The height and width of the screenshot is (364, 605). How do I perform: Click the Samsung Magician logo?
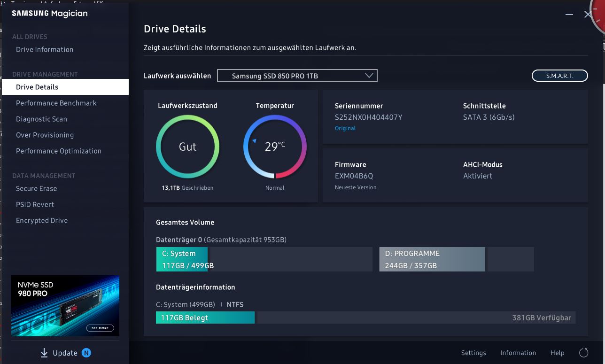[50, 14]
